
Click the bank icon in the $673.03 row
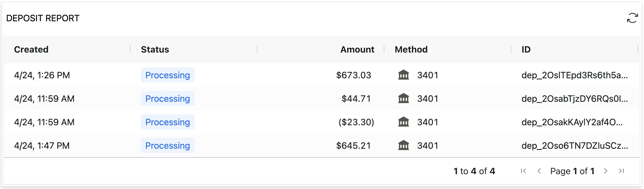pyautogui.click(x=403, y=75)
